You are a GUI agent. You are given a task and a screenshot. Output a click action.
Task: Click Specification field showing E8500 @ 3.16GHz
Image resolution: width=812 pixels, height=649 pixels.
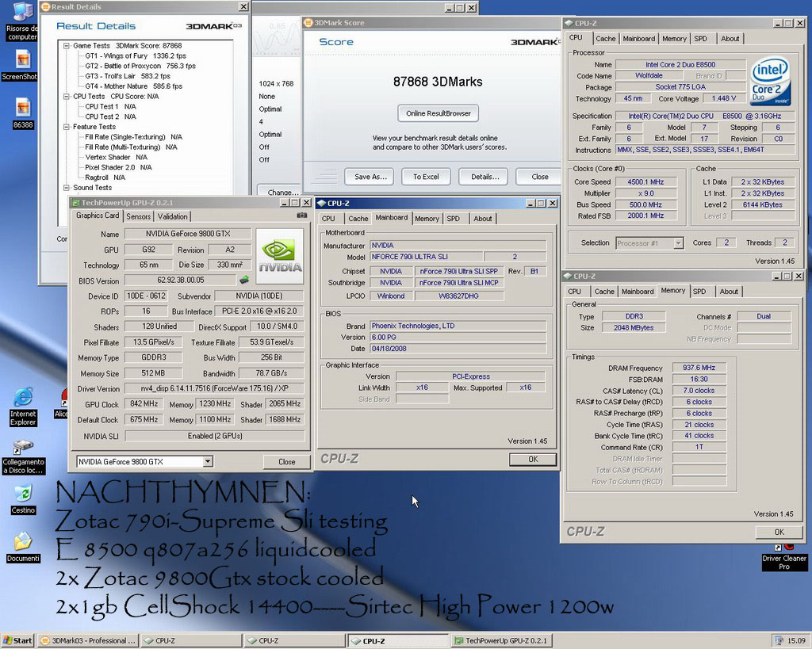(x=705, y=116)
